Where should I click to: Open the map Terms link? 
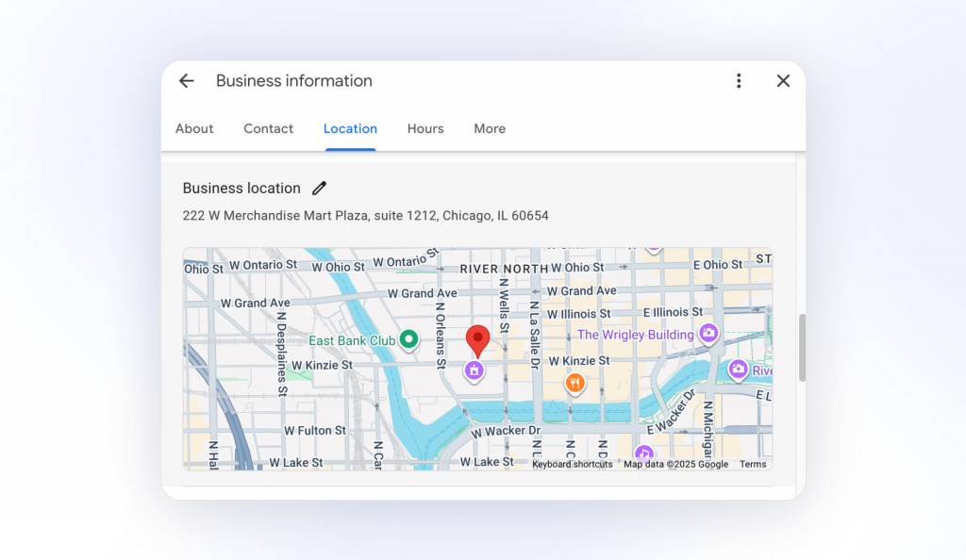coord(753,464)
